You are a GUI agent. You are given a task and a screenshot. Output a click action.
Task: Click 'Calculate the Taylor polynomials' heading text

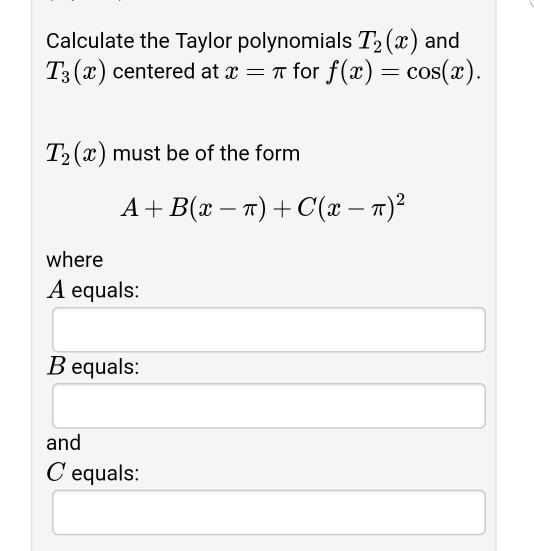point(199,41)
